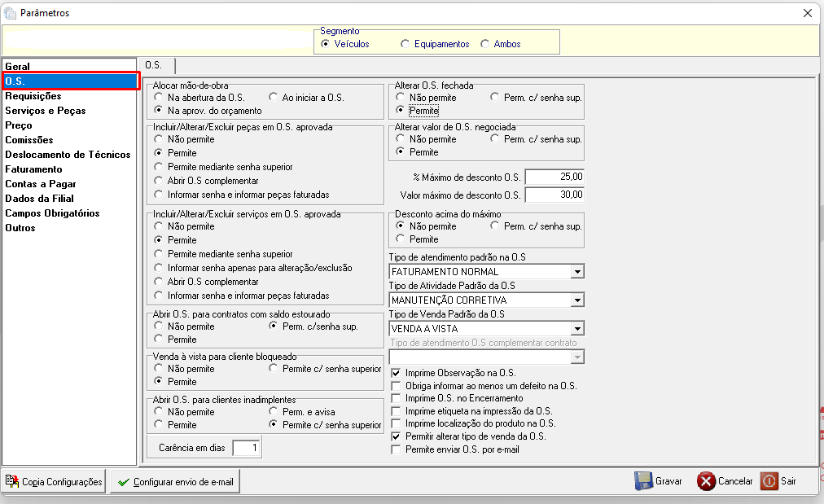Click into the Carência em dias field
This screenshot has height=504, width=824.
pos(246,448)
